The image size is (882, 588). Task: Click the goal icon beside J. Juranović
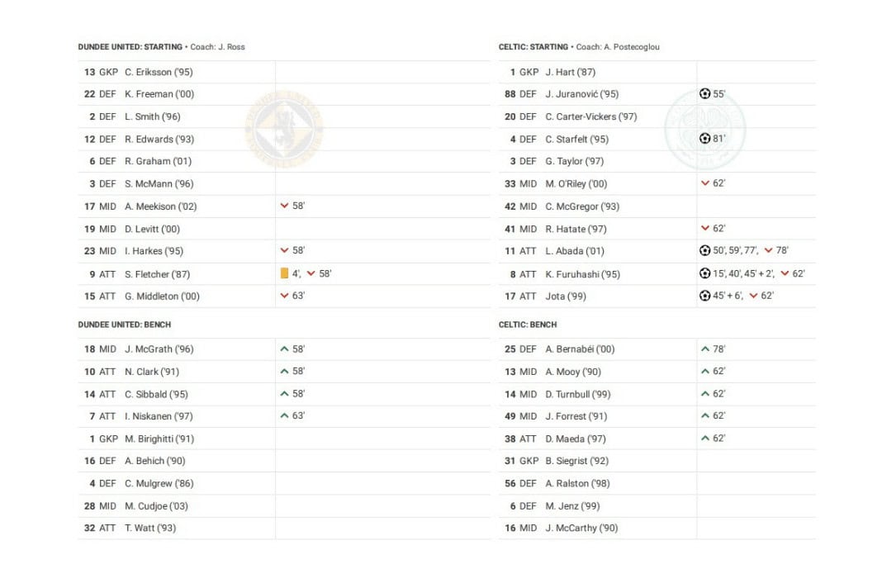(704, 94)
